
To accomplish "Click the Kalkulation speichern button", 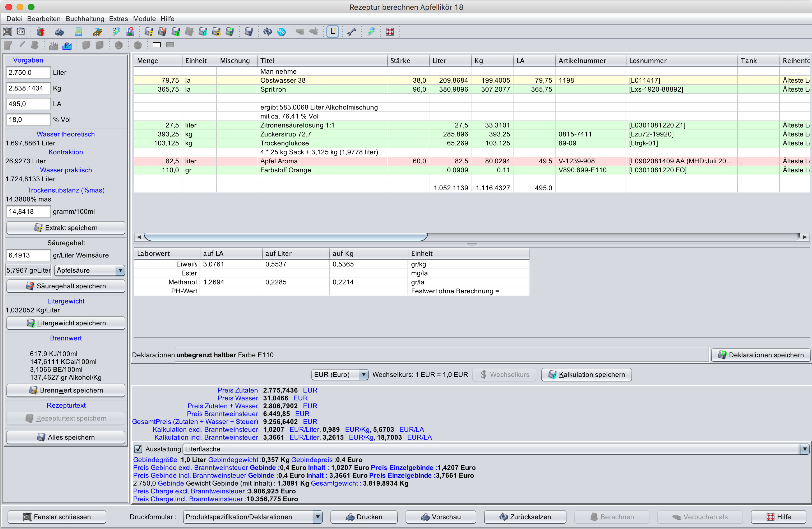I will pyautogui.click(x=586, y=375).
